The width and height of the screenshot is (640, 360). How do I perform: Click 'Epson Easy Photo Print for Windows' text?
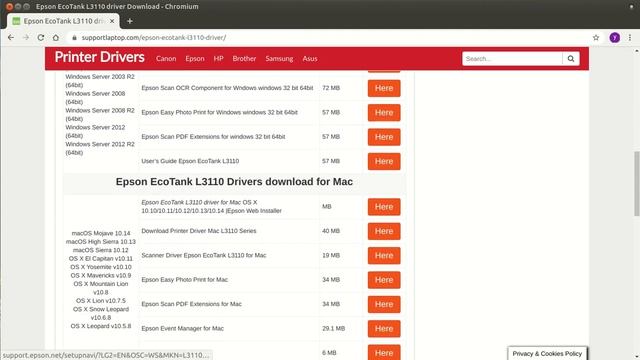point(219,112)
